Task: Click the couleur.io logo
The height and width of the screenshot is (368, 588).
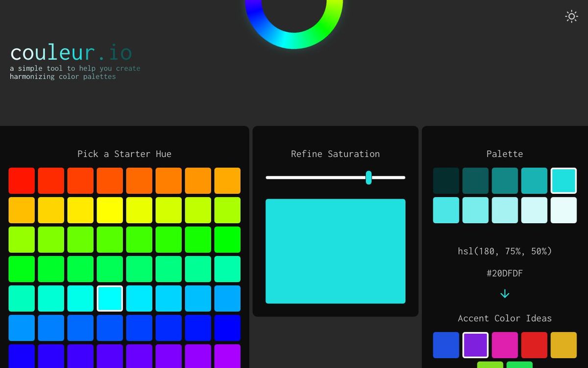Action: pos(71,53)
